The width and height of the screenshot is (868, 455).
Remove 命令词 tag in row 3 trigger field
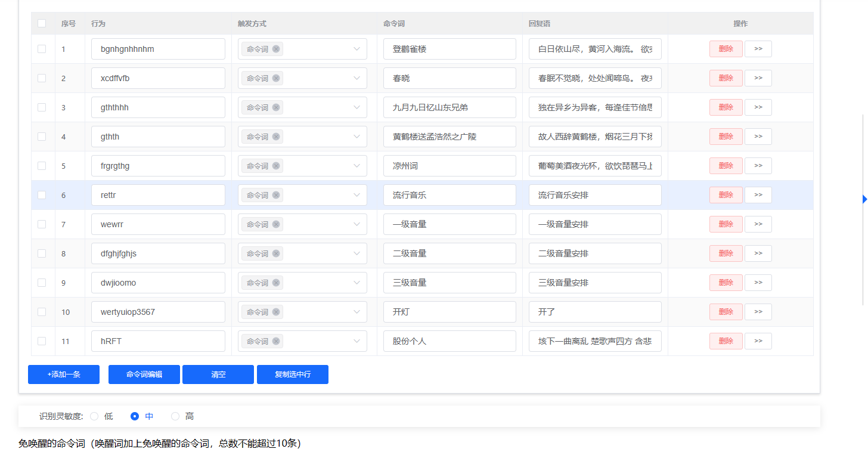point(276,107)
